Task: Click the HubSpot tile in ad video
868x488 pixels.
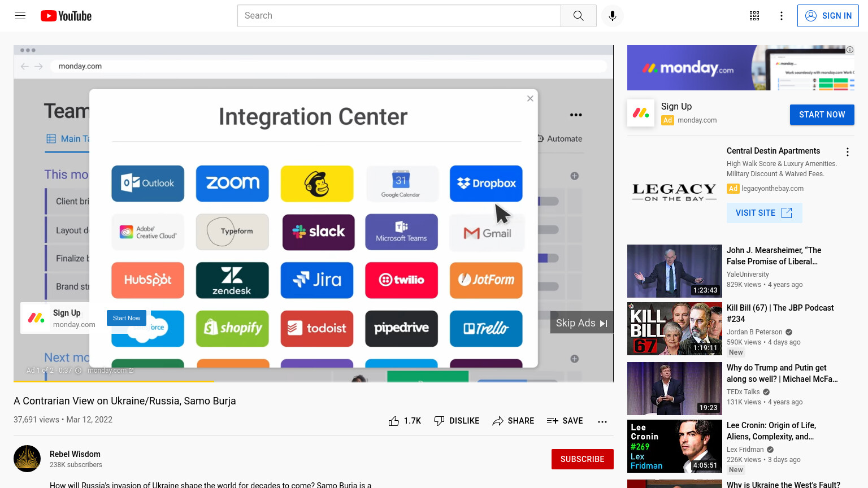Action: (148, 280)
